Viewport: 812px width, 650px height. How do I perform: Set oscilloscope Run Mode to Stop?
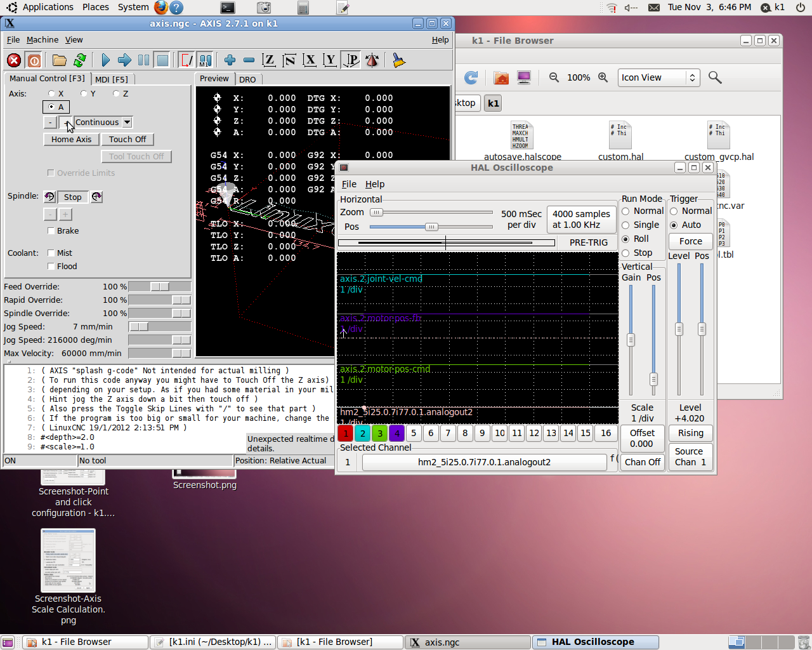(625, 253)
